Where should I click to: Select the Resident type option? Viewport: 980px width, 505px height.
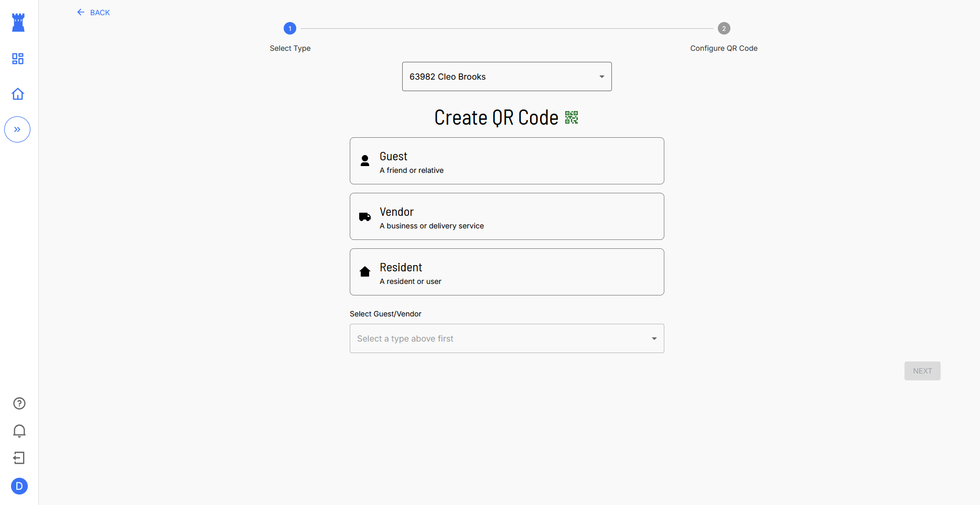pos(507,272)
